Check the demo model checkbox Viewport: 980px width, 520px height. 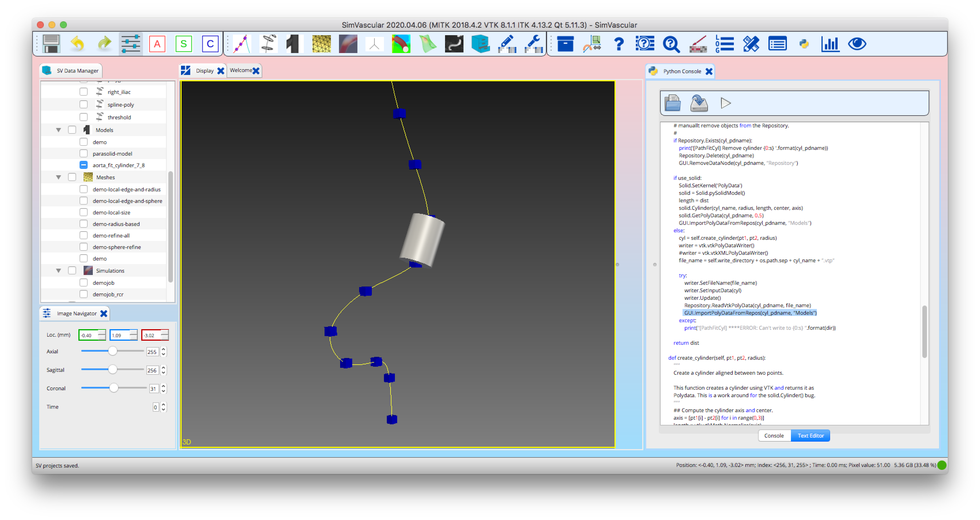coord(84,142)
